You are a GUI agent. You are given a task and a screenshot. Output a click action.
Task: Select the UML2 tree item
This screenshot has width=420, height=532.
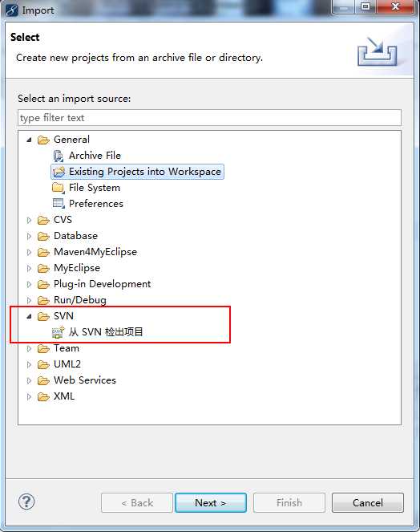coord(67,364)
